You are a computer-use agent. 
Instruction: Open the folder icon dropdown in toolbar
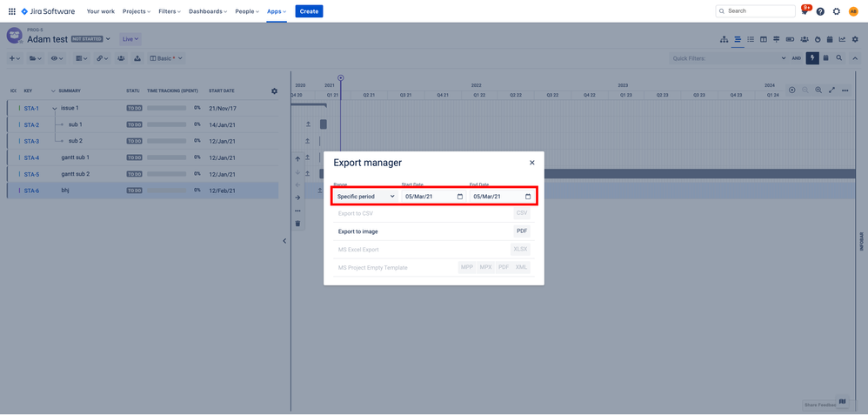[x=36, y=58]
